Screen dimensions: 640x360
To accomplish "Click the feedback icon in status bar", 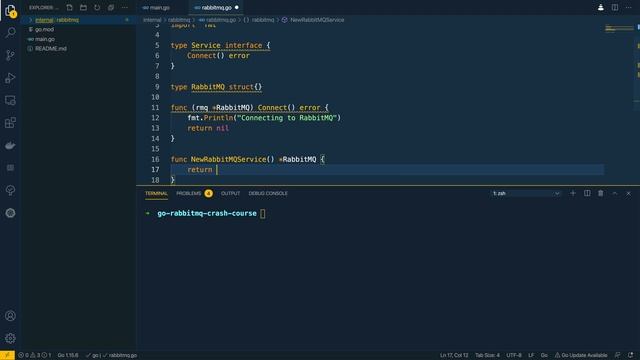I will pyautogui.click(x=618, y=355).
